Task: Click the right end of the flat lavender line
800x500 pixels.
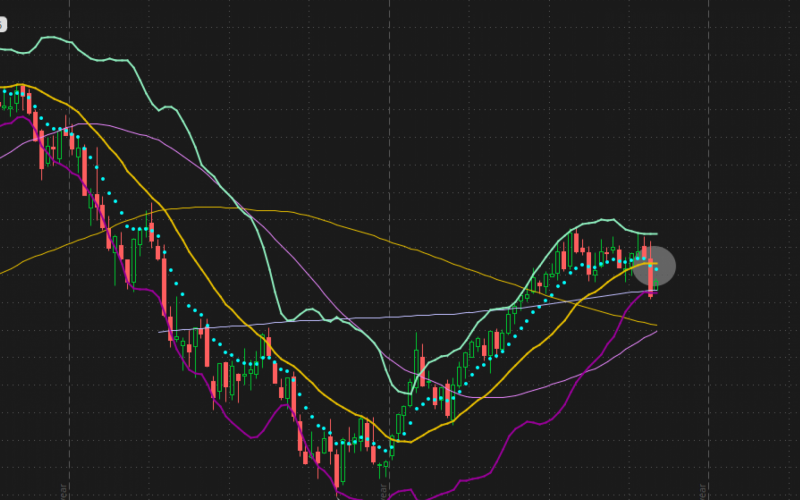Action: coord(650,291)
